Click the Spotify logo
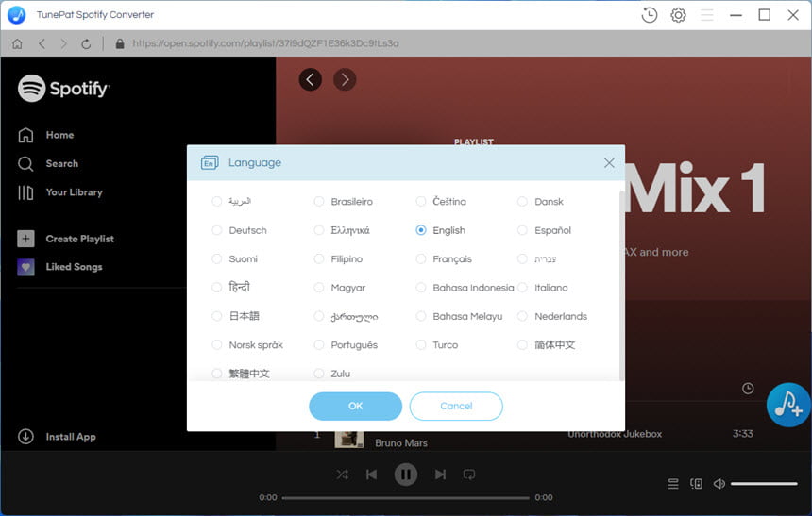Viewport: 812px width, 516px height. click(x=63, y=89)
